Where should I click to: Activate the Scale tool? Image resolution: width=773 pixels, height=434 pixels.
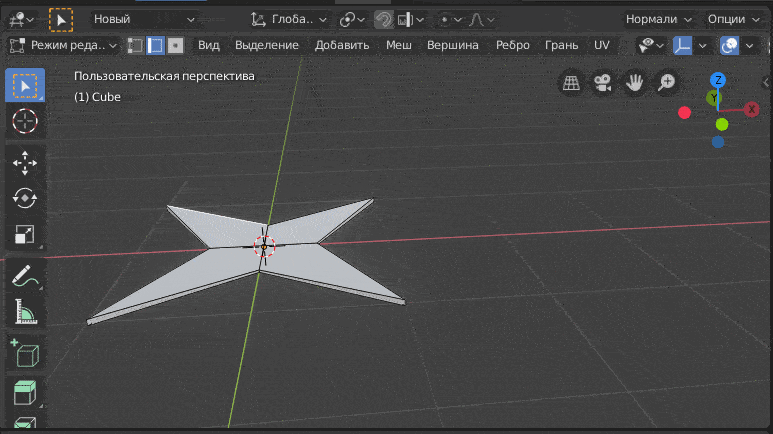coord(25,234)
